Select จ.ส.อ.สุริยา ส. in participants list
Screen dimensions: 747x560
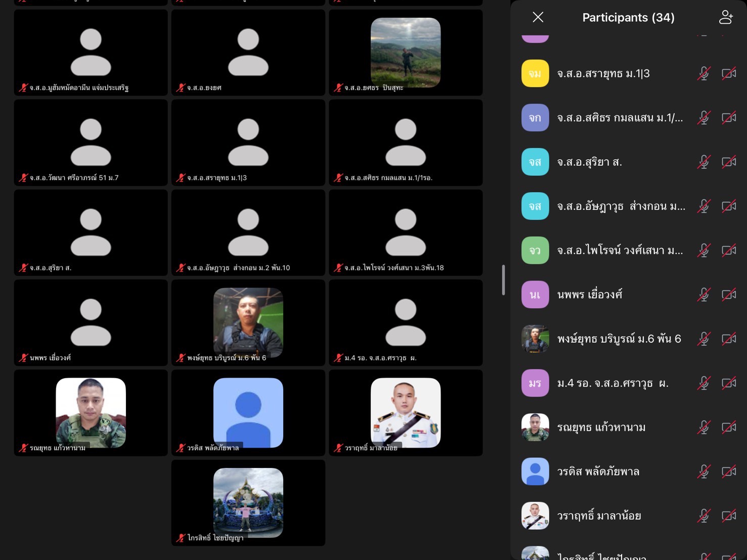click(589, 162)
